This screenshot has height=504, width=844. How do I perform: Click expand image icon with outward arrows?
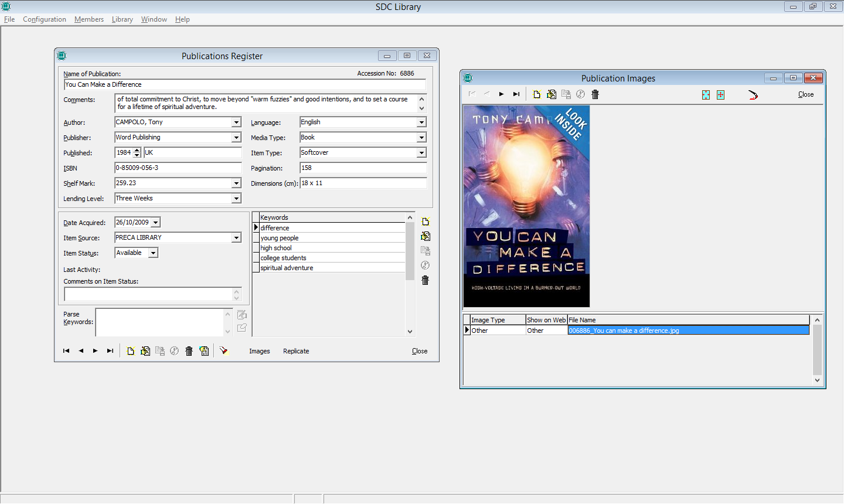coord(720,95)
